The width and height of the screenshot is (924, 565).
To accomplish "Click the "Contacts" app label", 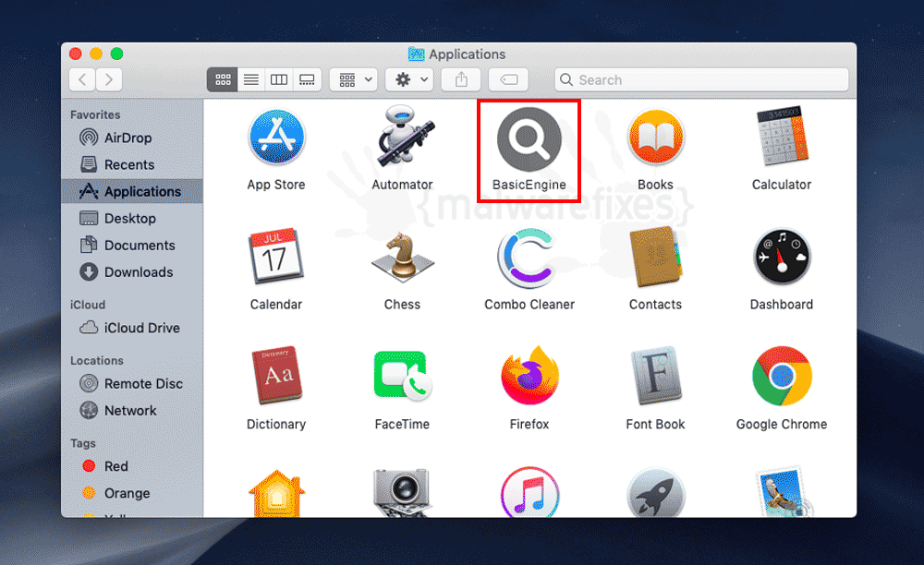I will coord(655,305).
